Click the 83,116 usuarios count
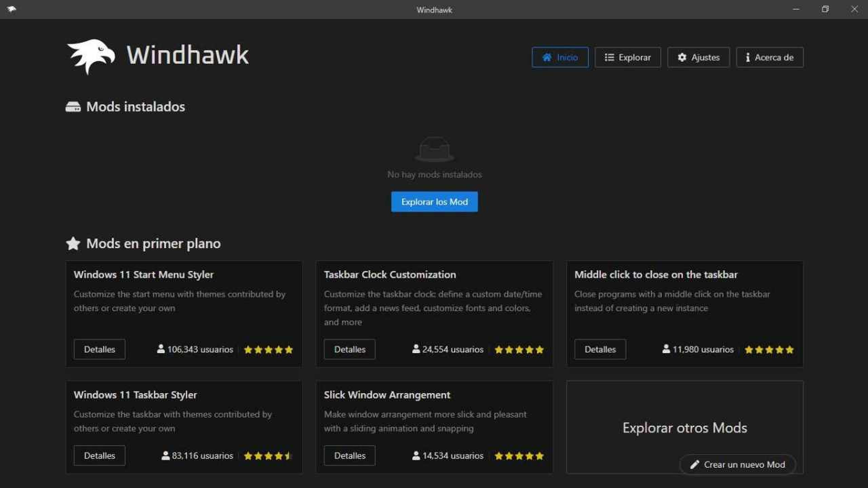Viewport: 868px width, 488px height. [202, 456]
